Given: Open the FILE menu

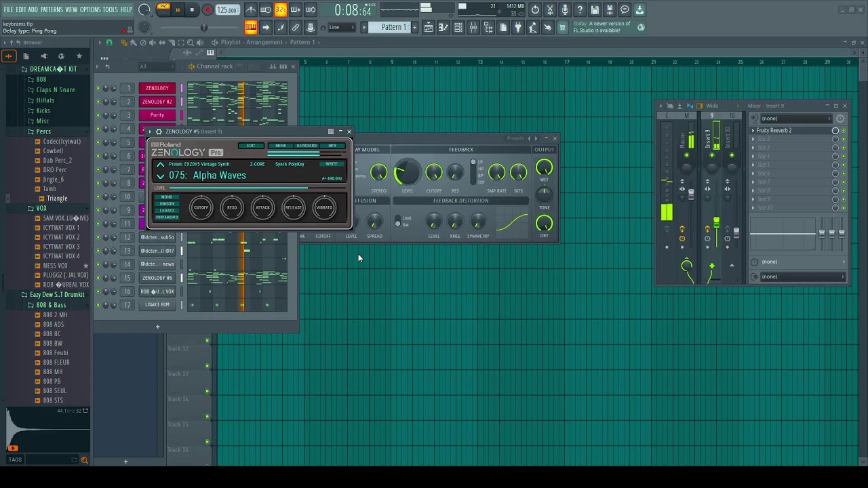Looking at the screenshot, I should click(x=9, y=9).
